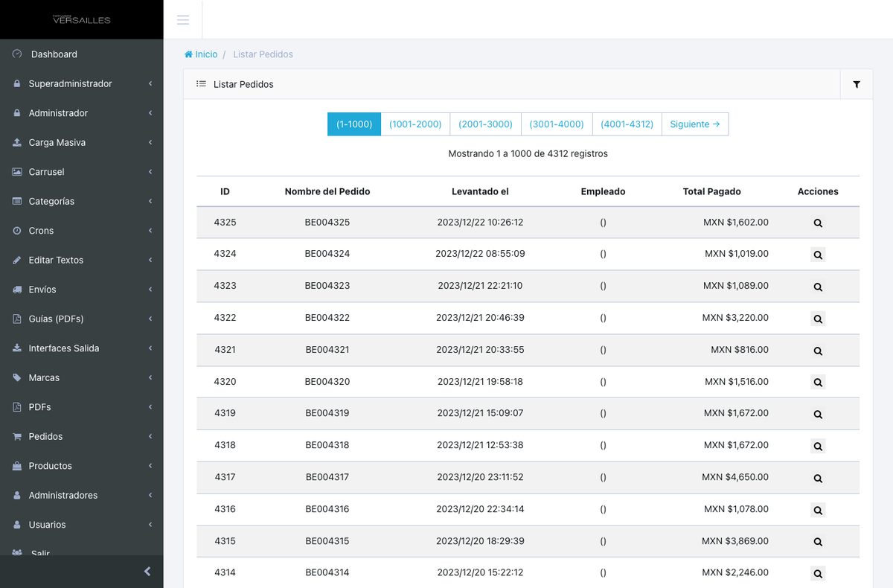View order BE004319 details magnifier

818,415
